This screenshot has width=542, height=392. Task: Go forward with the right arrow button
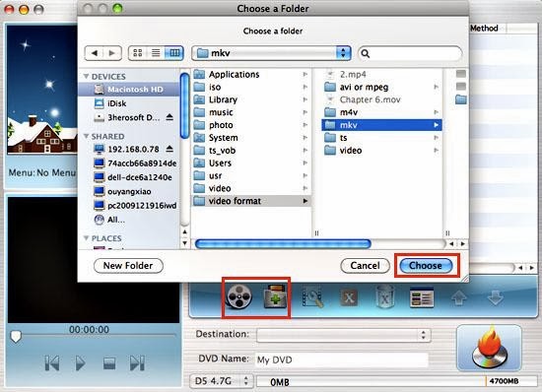click(x=112, y=53)
